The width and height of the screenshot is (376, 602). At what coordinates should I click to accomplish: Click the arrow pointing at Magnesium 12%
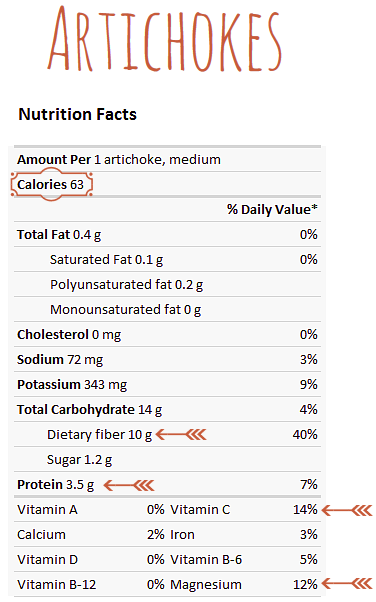tap(347, 584)
